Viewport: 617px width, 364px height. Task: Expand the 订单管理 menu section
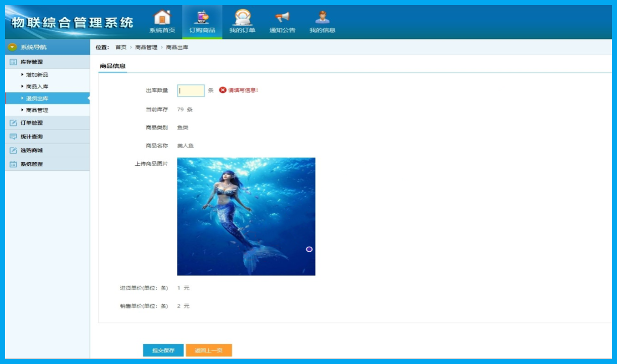click(x=48, y=123)
